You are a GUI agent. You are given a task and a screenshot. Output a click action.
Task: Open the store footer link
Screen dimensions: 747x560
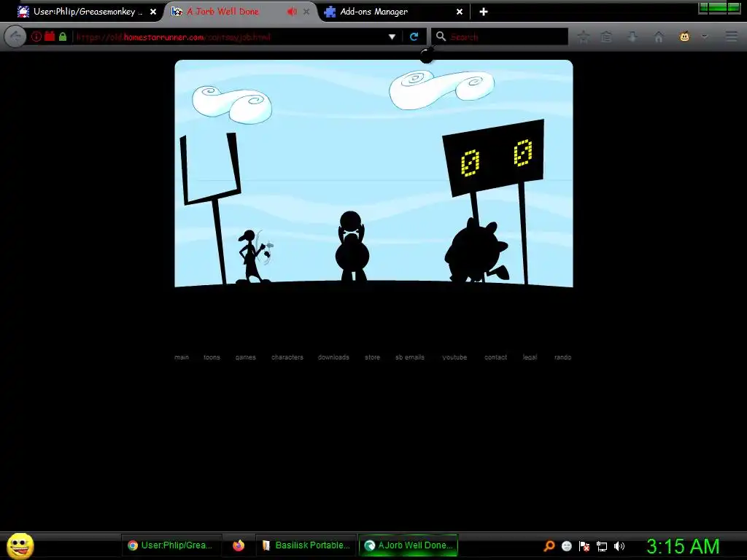[x=373, y=357]
